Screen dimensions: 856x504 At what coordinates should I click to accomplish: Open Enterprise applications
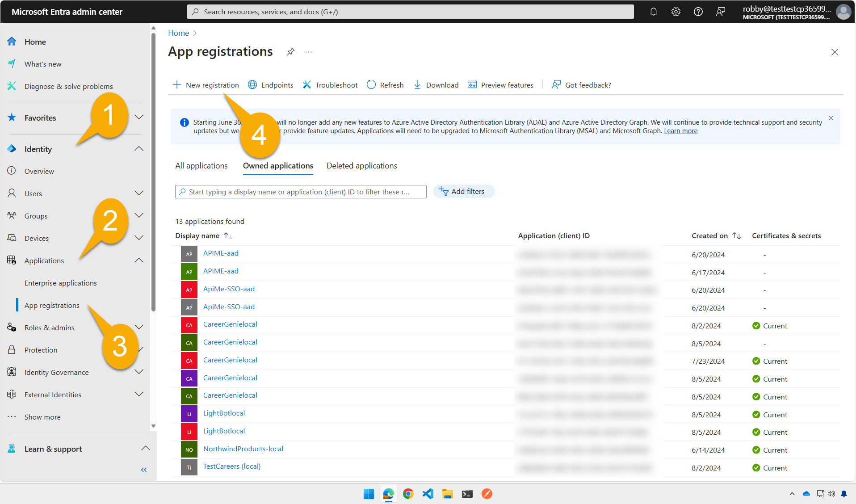click(60, 283)
